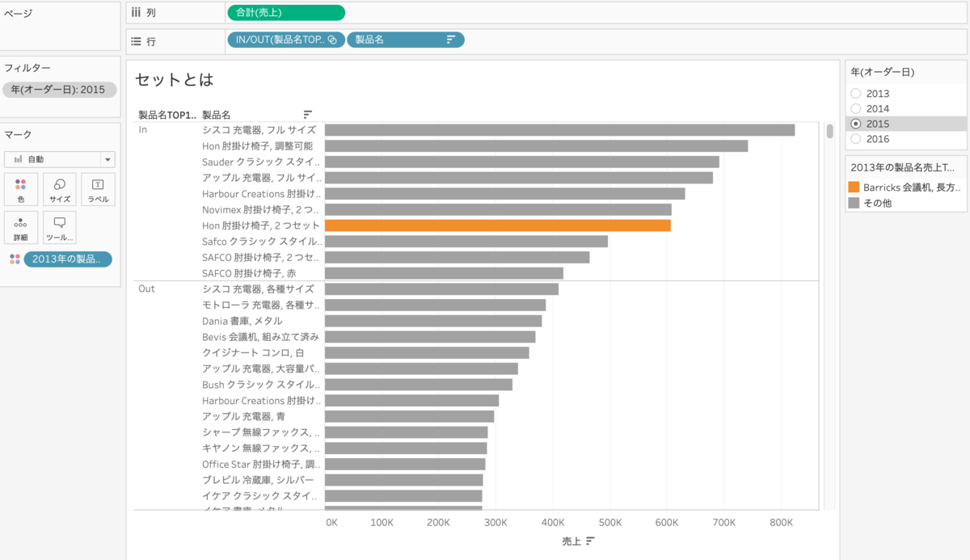Select year 2015 radio button
The image size is (970, 560).
pos(856,124)
